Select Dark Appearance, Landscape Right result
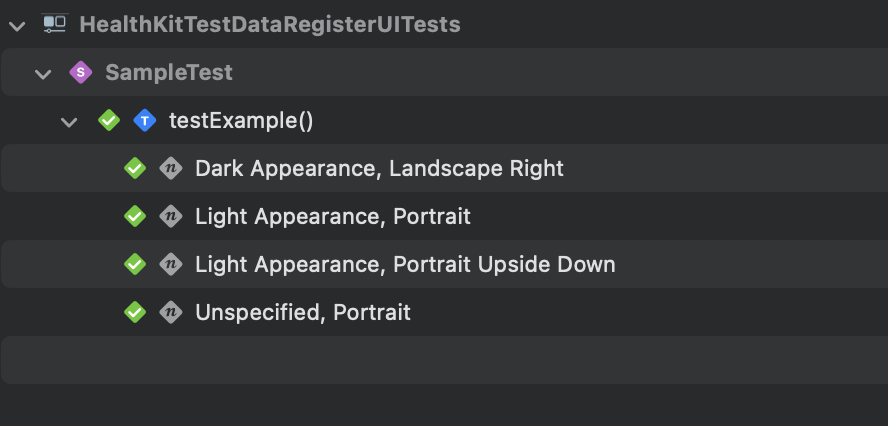888x426 pixels. (379, 168)
